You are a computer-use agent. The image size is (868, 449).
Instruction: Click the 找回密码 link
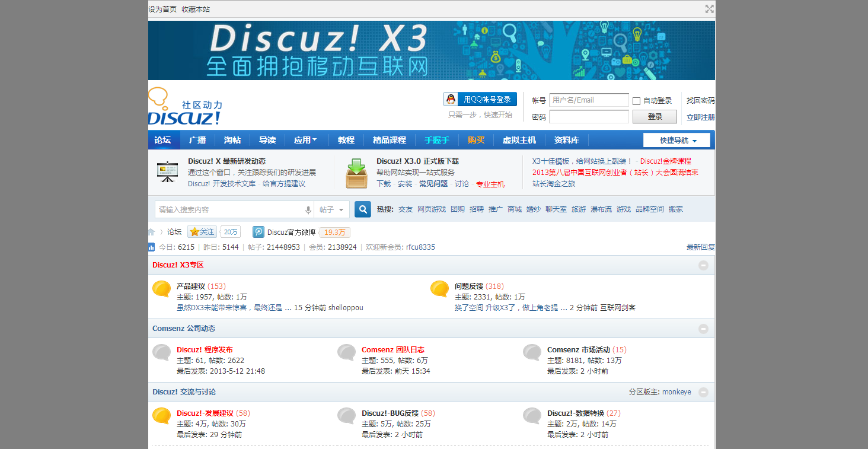(701, 101)
